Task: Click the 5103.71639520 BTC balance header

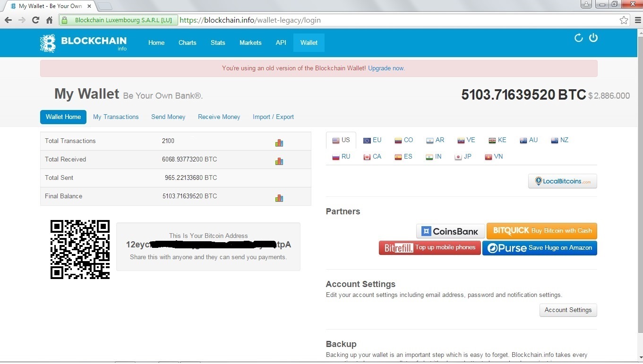Action: pyautogui.click(x=523, y=95)
